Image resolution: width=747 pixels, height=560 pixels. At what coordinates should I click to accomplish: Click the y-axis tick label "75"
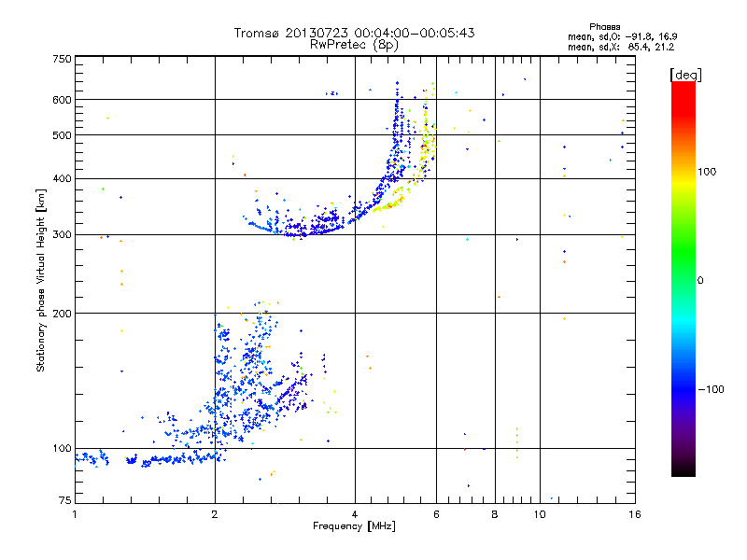[x=65, y=500]
